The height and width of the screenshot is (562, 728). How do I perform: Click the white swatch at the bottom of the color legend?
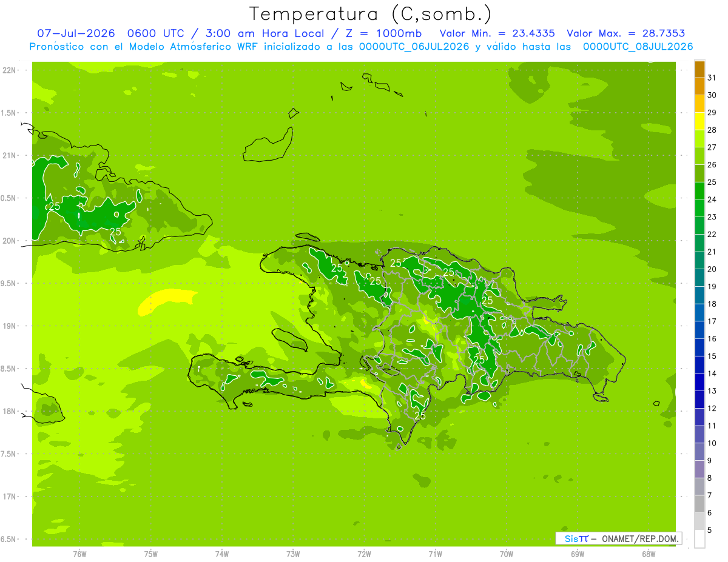699,539
